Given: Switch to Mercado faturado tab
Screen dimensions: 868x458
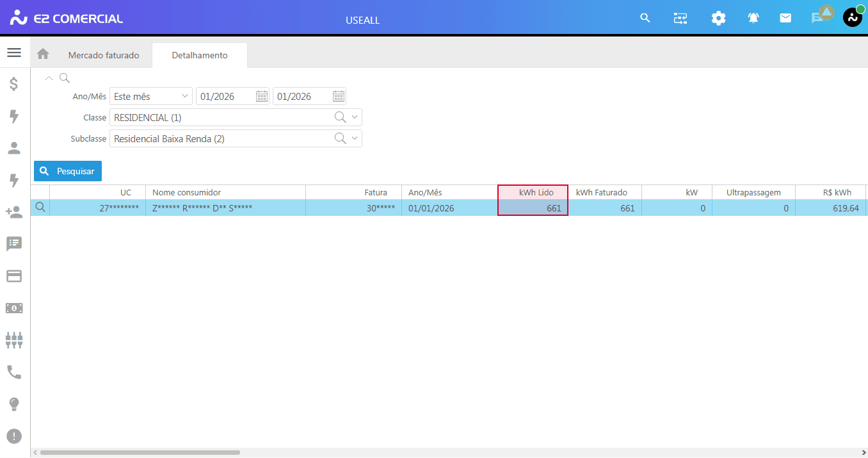Looking at the screenshot, I should pyautogui.click(x=104, y=55).
